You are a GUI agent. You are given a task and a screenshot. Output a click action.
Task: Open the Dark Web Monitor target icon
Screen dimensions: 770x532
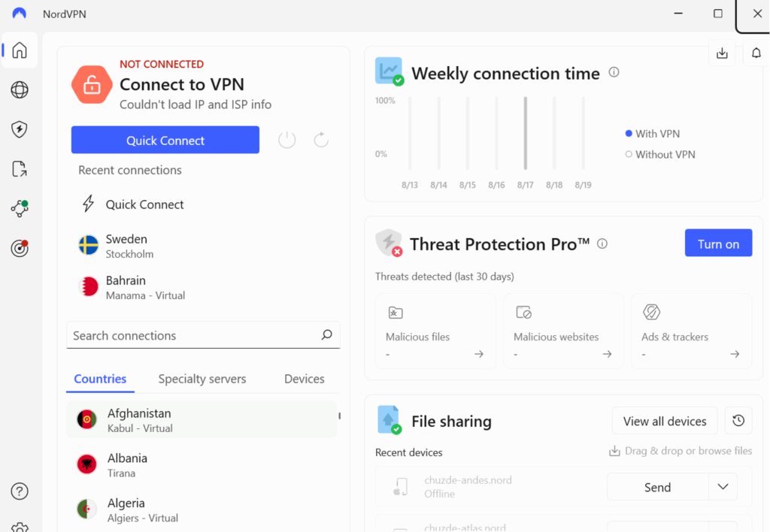[x=20, y=249]
